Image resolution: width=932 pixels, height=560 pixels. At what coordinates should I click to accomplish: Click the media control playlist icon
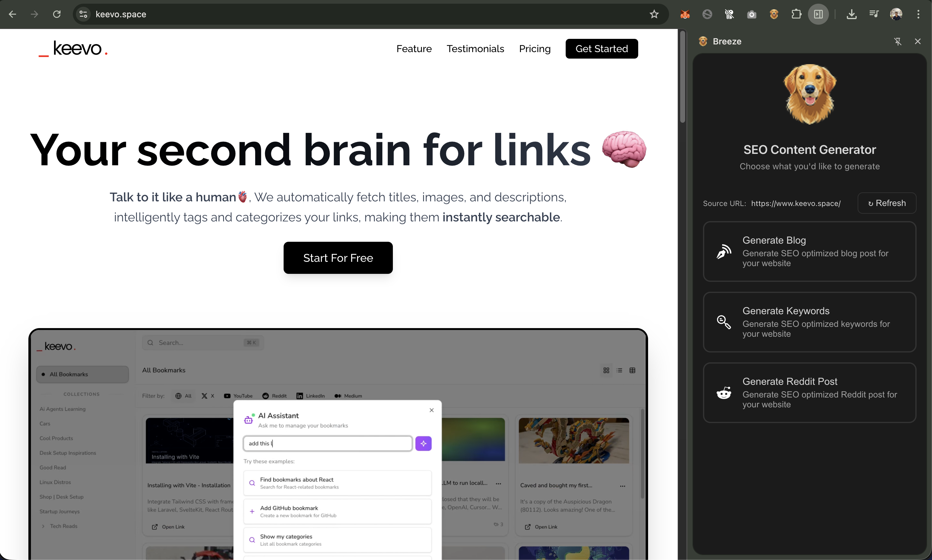(x=874, y=14)
